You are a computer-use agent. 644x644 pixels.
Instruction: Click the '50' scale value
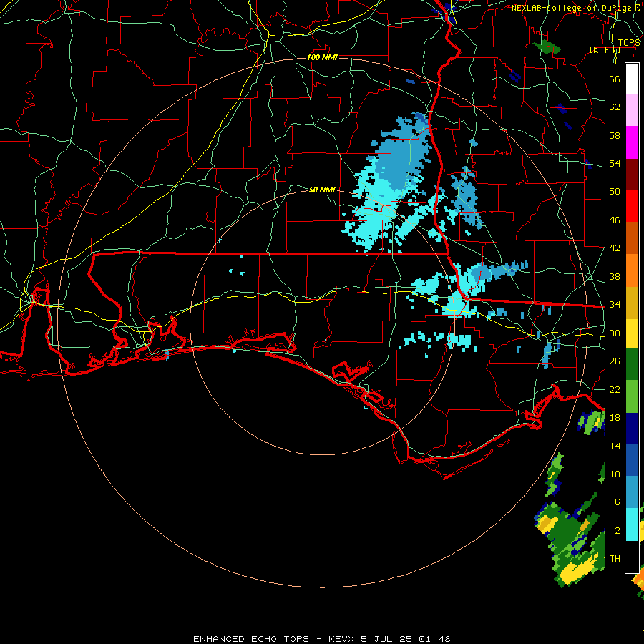click(x=615, y=191)
